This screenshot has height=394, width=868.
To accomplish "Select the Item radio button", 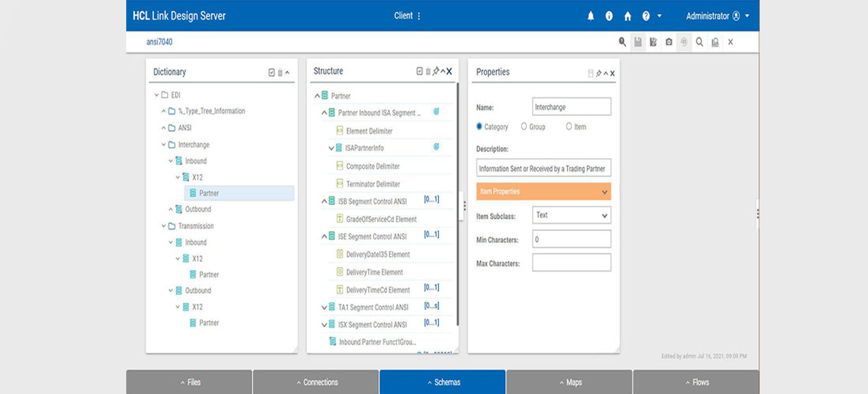I will tap(569, 126).
